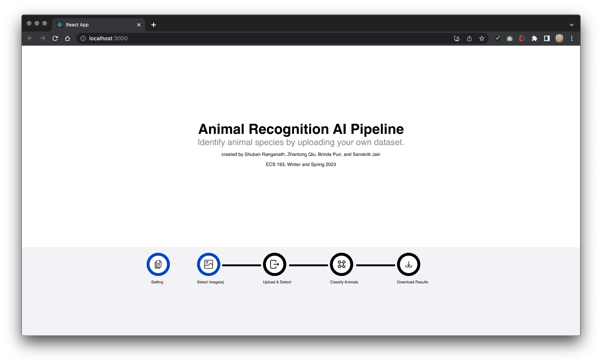The image size is (602, 364).
Task: Open the Chrome three-dot menu
Action: click(x=571, y=38)
